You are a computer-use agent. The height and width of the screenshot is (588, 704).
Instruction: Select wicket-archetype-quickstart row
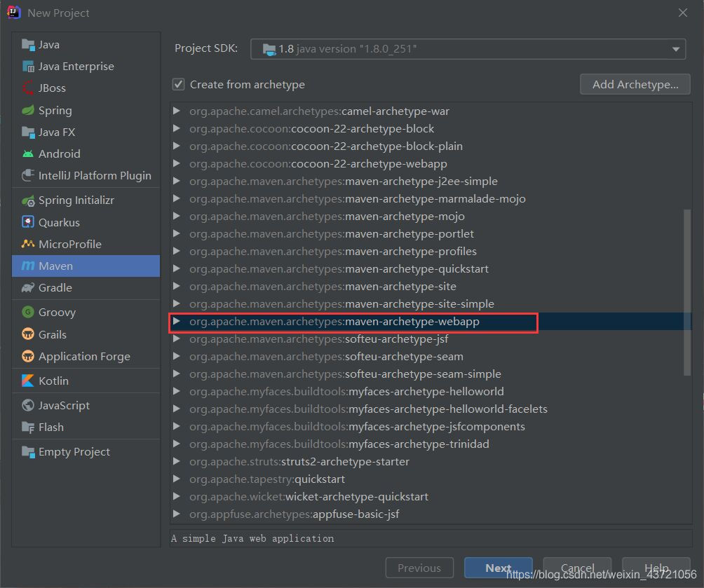tap(431, 496)
